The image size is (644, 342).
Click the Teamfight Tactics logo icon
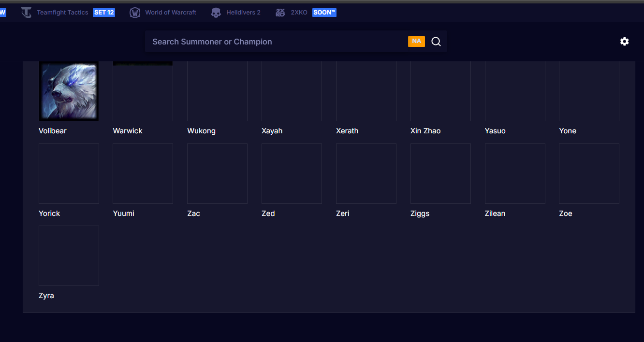click(x=26, y=13)
